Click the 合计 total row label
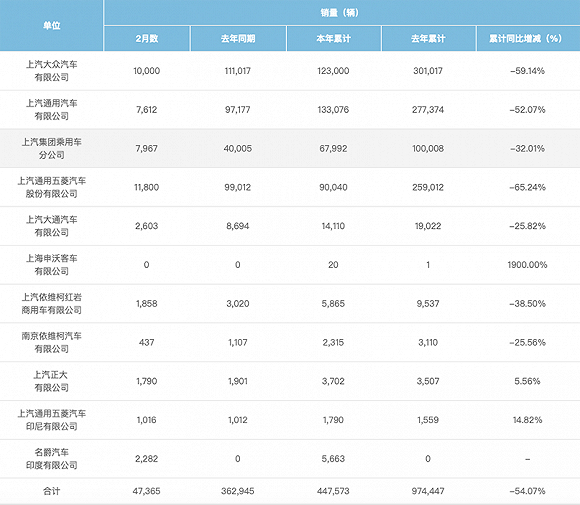 (51, 491)
